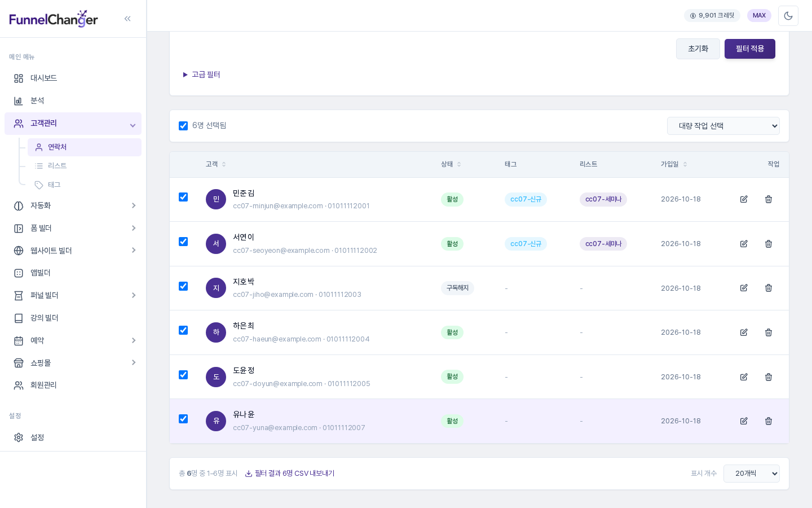Screen dimensions: 812x508
Task: Click the 초기화 reset button
Action: point(698,49)
